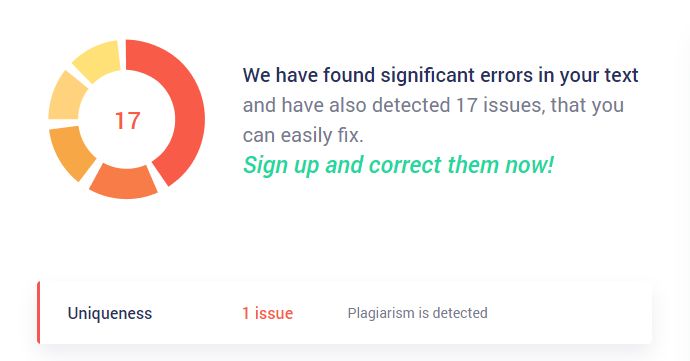Click the 'correct them now!' green phrase
Image resolution: width=690 pixels, height=361 pixels.
(461, 165)
